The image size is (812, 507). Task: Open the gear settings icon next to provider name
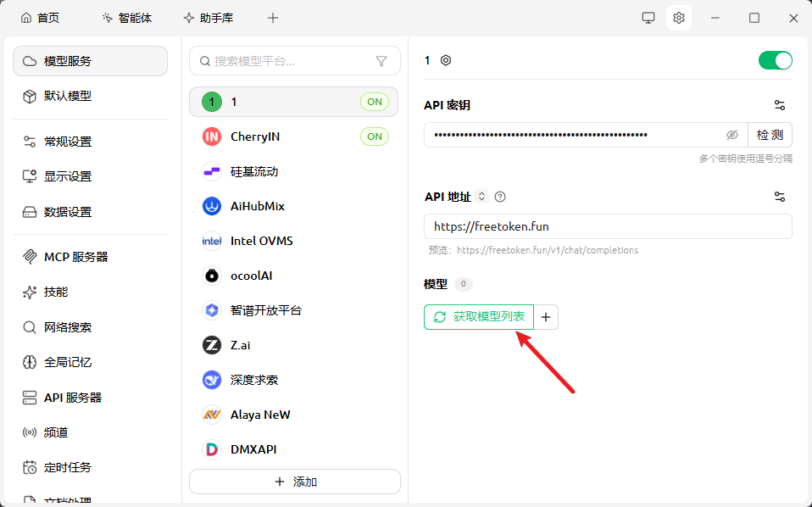[x=446, y=60]
